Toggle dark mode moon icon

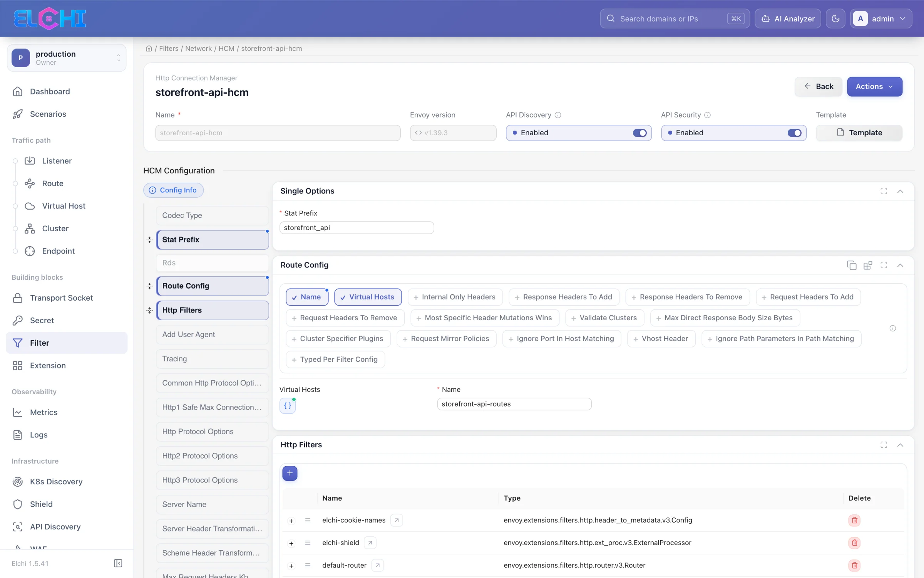point(835,18)
